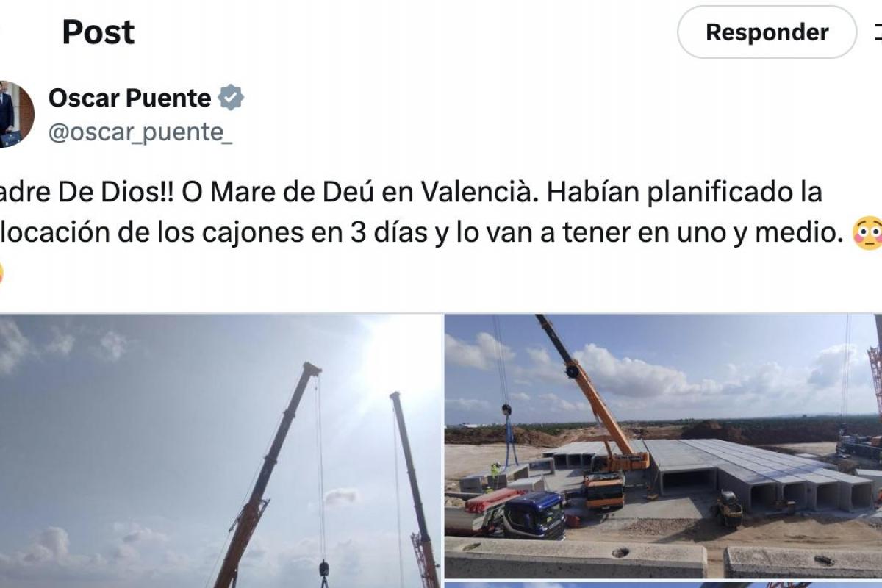Click the blue verified badge icon
The image size is (882, 588).
pyautogui.click(x=231, y=97)
